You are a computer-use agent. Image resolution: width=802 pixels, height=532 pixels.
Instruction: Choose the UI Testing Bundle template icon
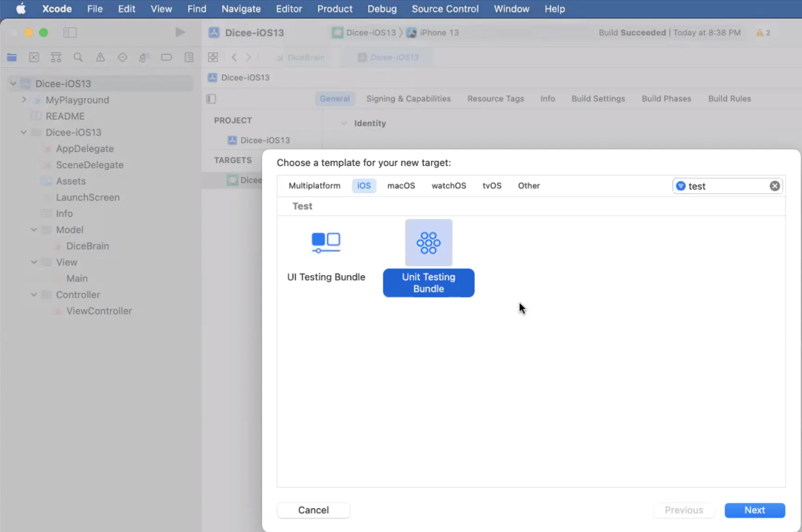pyautogui.click(x=326, y=243)
